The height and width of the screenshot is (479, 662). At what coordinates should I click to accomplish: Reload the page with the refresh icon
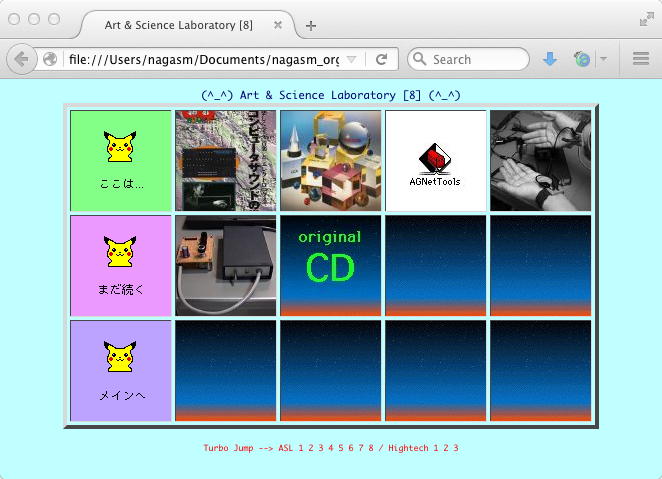click(381, 59)
